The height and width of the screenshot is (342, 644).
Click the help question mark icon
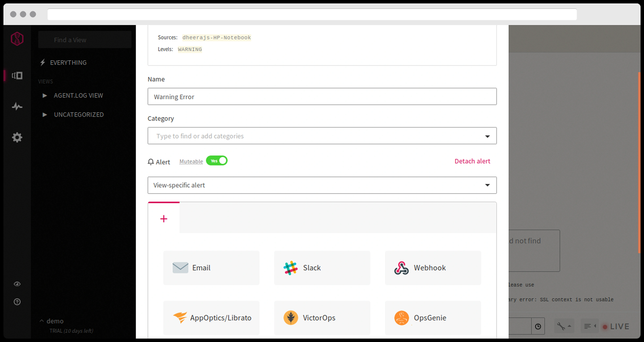click(x=17, y=302)
